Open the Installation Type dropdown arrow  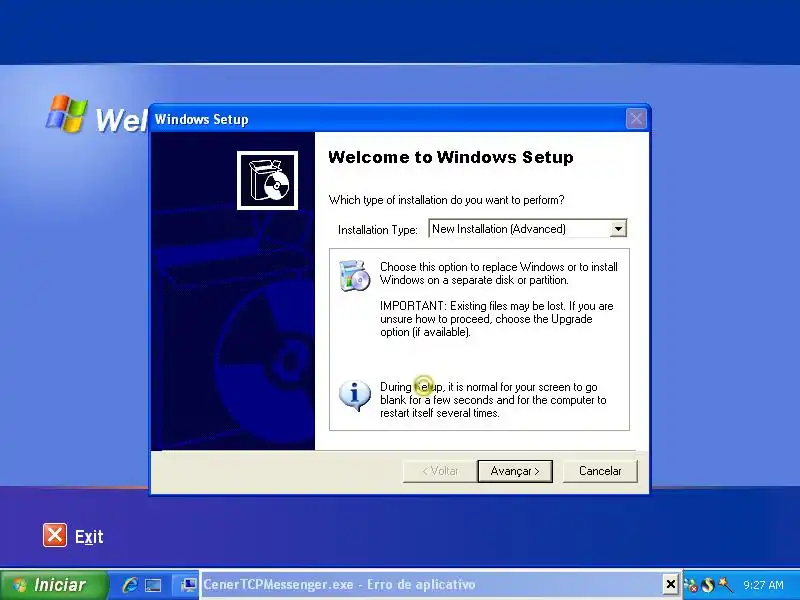(x=618, y=229)
